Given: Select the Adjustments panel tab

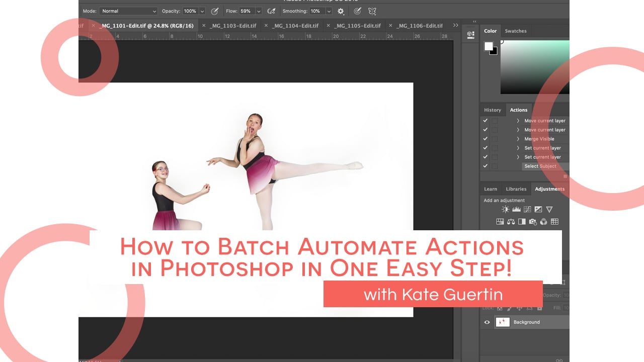Looking at the screenshot, I should (550, 189).
